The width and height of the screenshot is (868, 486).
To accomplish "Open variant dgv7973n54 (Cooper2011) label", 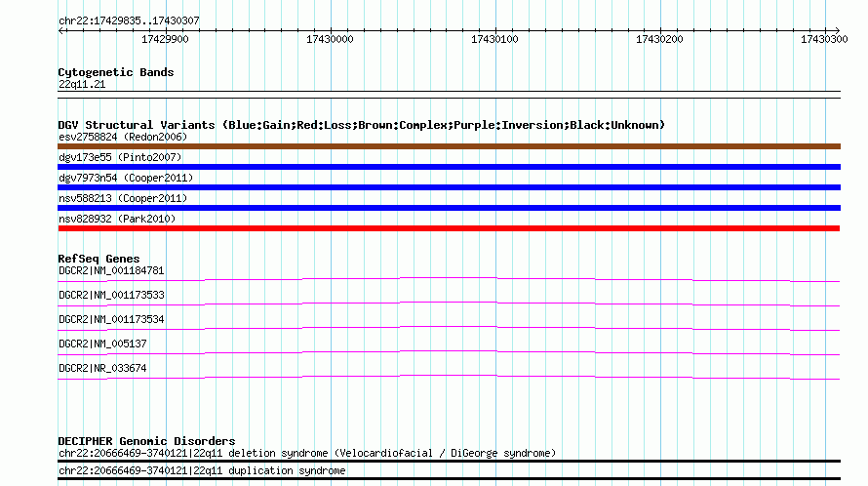I will click(x=126, y=178).
